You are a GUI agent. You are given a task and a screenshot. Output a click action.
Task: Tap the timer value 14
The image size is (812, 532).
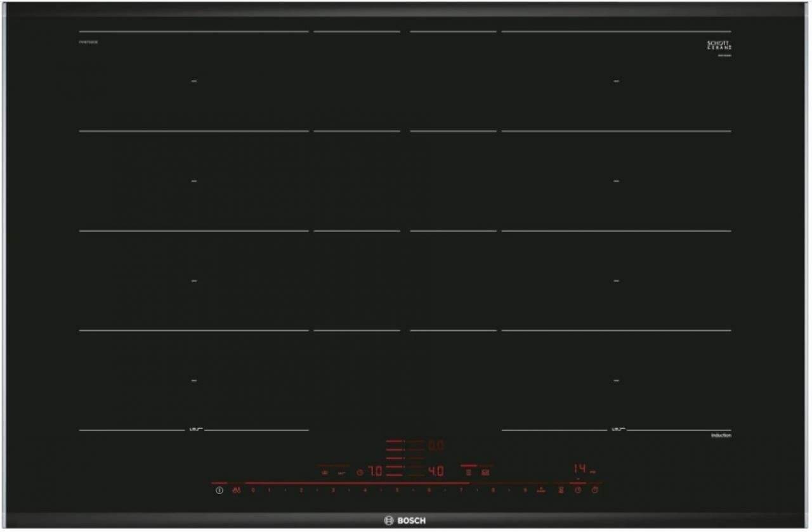tap(580, 469)
